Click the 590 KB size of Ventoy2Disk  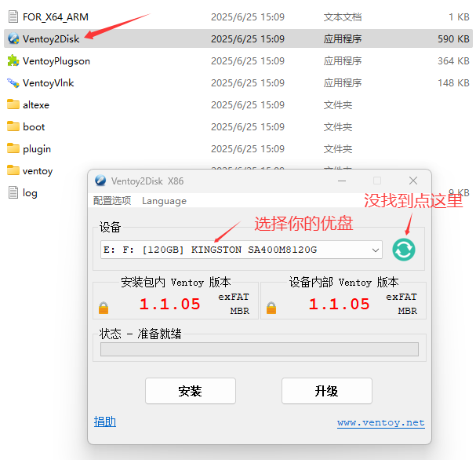click(453, 39)
